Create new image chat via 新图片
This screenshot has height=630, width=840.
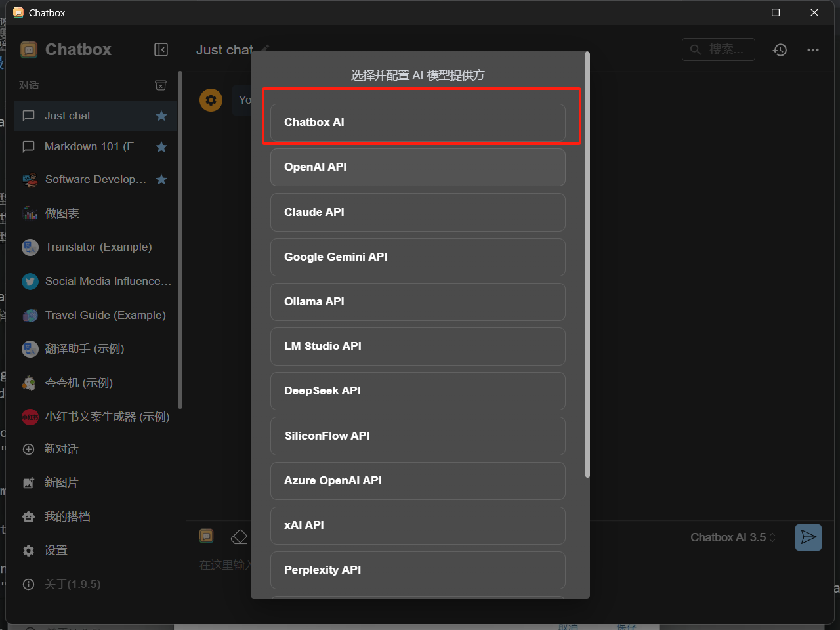click(95, 483)
